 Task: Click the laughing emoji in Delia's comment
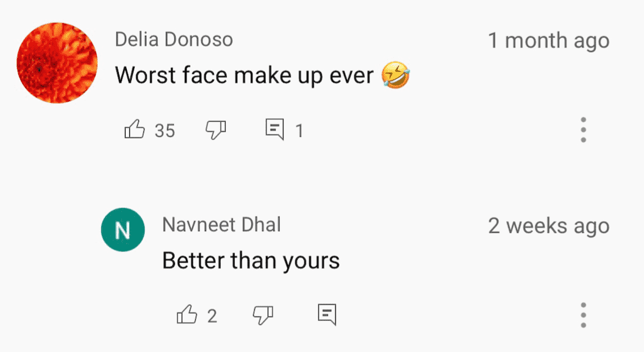396,76
